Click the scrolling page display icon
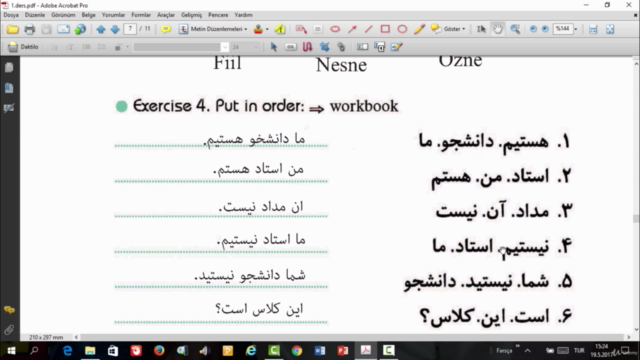 pyautogui.click(x=593, y=29)
